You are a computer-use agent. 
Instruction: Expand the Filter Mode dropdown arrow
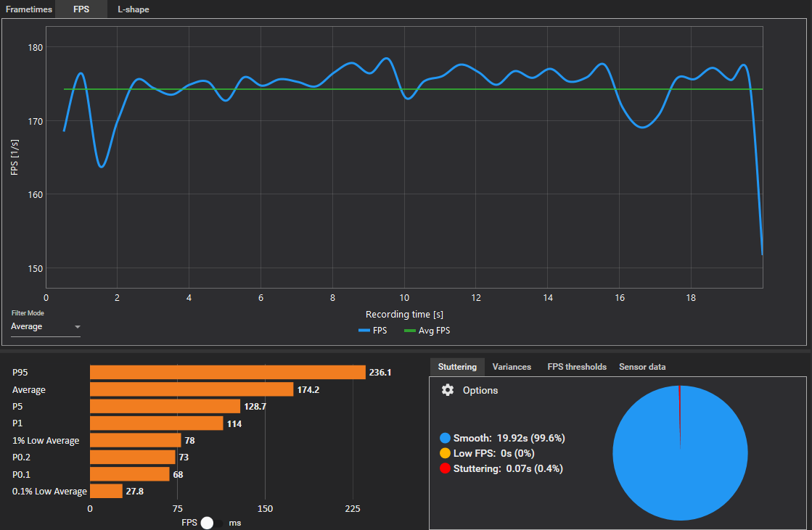pos(77,327)
